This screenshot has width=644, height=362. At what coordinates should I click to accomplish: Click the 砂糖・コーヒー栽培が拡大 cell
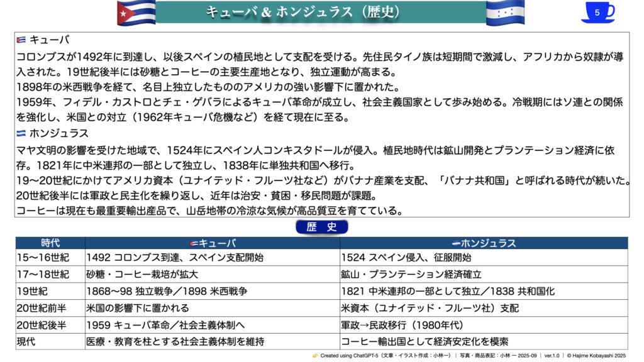[x=142, y=274]
